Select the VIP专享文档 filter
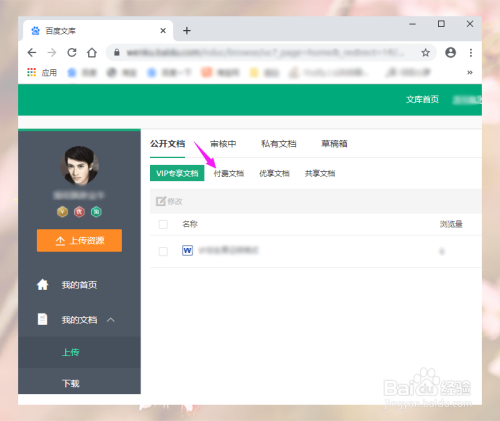500x421 pixels. [177, 173]
